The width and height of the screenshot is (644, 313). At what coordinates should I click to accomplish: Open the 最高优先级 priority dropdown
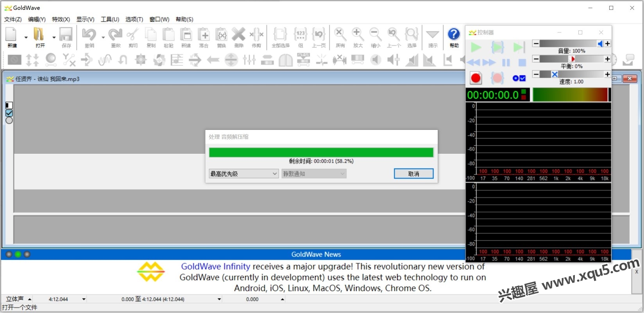pos(243,174)
